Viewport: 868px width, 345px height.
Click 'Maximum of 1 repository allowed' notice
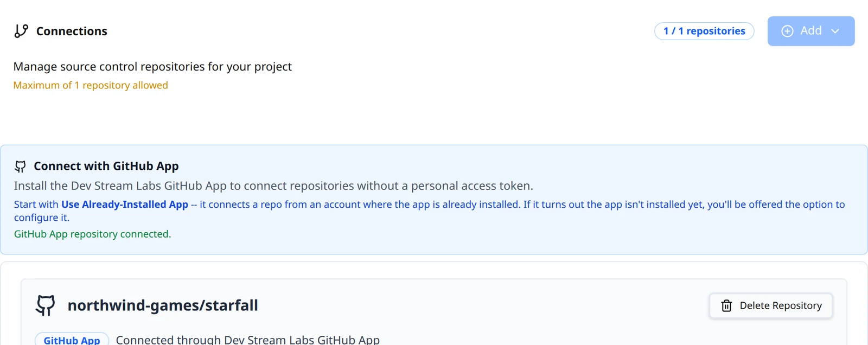click(91, 85)
